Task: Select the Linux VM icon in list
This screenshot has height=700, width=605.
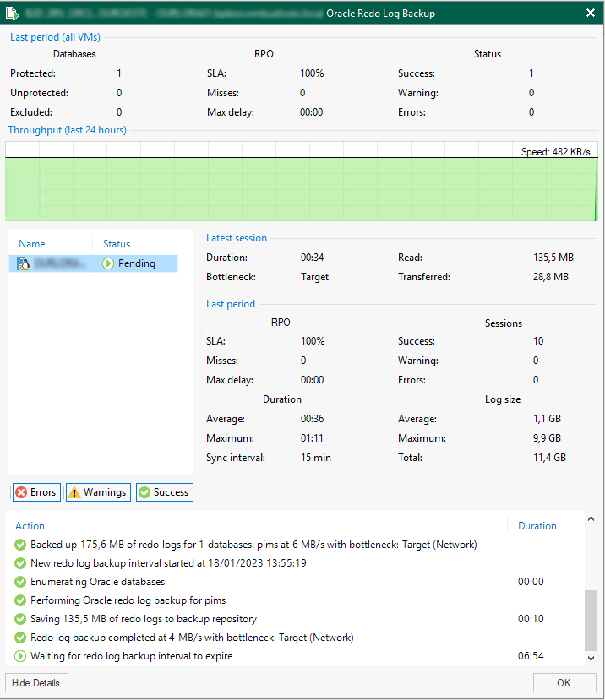Action: click(23, 263)
